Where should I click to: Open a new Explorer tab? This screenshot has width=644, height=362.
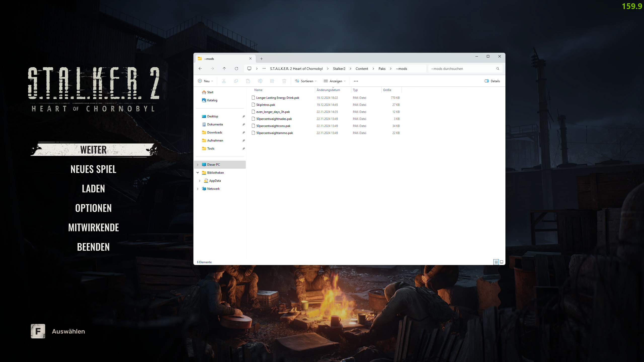(x=261, y=59)
